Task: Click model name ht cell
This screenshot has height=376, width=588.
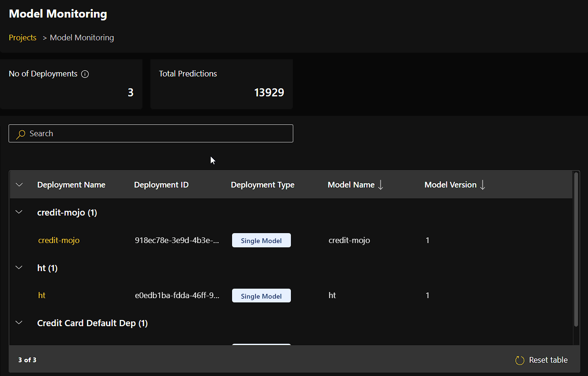Action: 332,295
